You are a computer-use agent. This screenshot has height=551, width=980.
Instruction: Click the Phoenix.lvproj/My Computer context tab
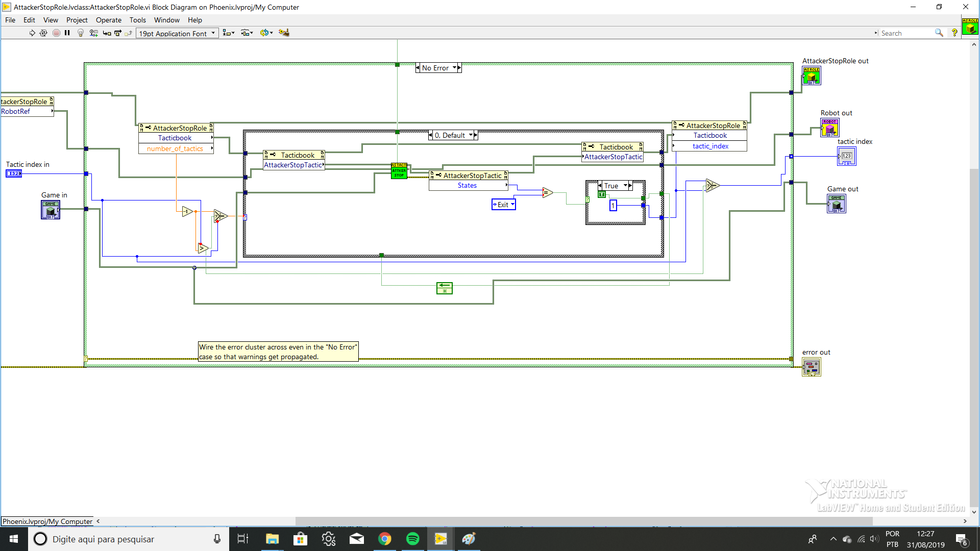coord(47,521)
